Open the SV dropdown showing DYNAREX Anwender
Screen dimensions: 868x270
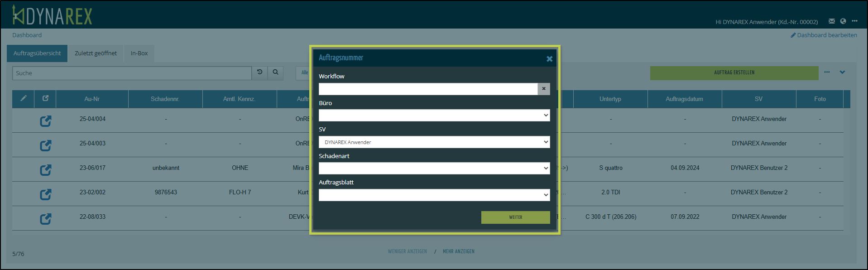[x=434, y=142]
